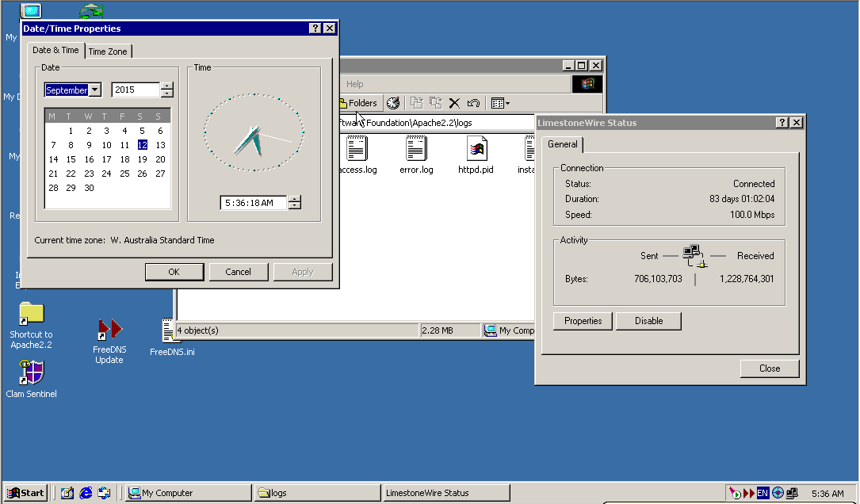860x504 pixels.
Task: Select day 12 in the calendar
Action: 142,145
